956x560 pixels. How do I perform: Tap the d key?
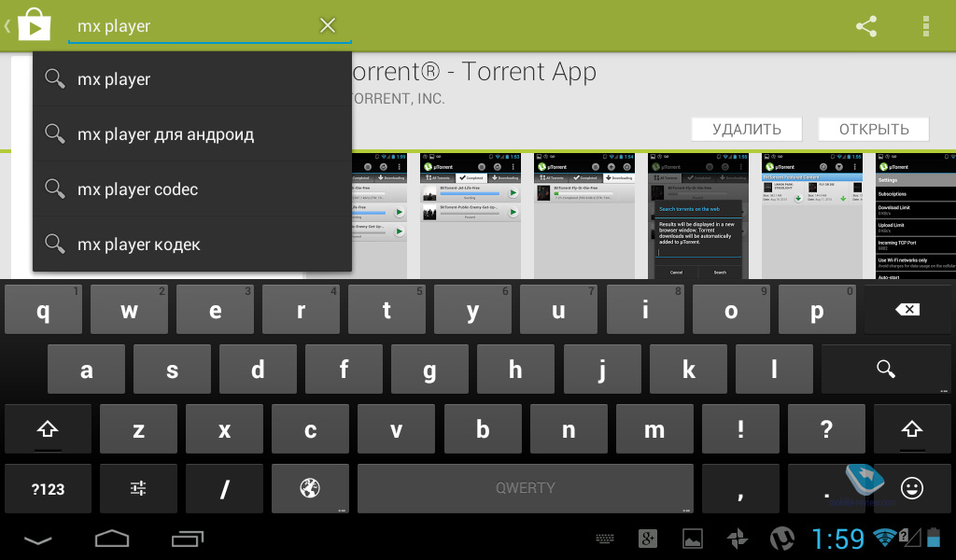pyautogui.click(x=259, y=369)
